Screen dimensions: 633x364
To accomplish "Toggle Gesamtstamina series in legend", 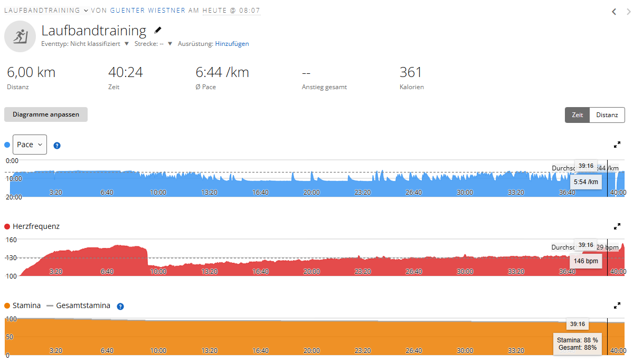I will (x=78, y=305).
